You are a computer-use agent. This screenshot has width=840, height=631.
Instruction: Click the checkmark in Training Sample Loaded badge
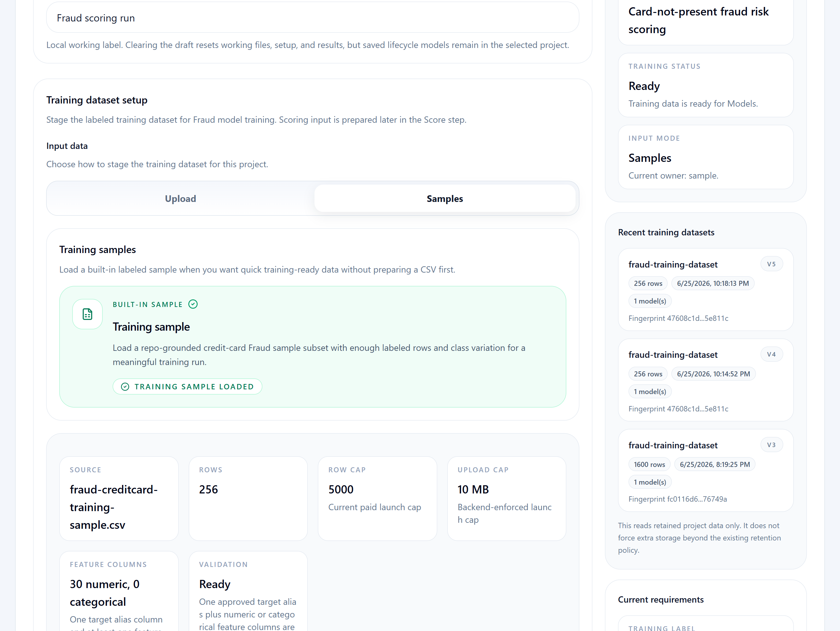[x=125, y=387]
